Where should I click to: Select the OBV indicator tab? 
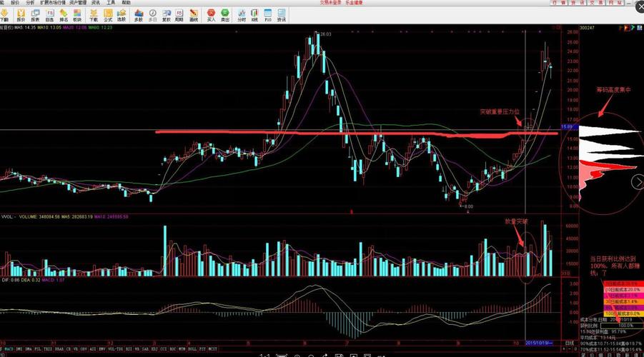pos(84,349)
